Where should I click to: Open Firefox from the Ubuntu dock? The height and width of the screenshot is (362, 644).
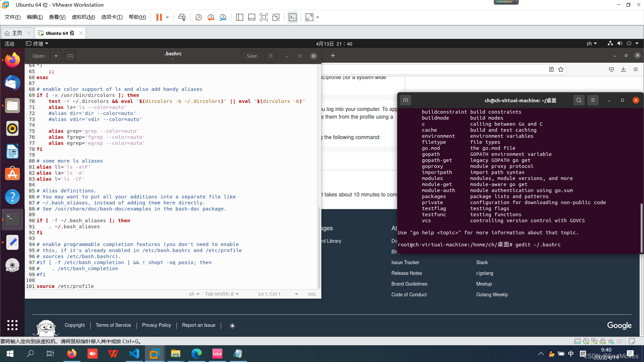point(12,60)
